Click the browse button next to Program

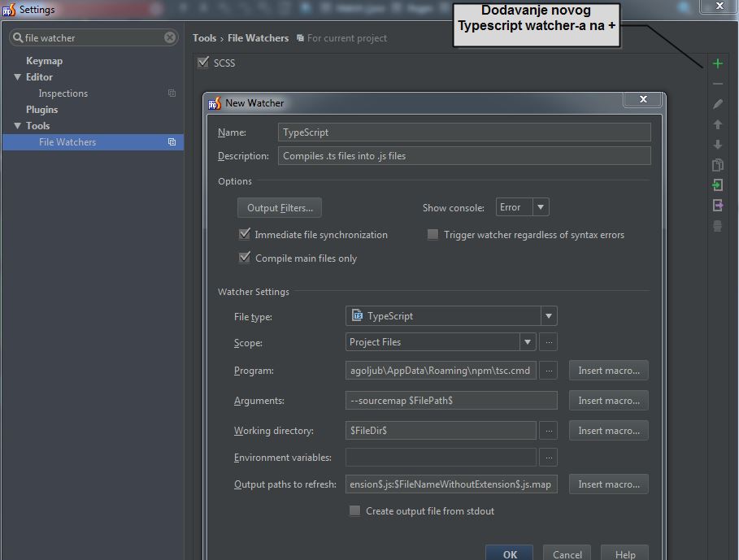[549, 371]
